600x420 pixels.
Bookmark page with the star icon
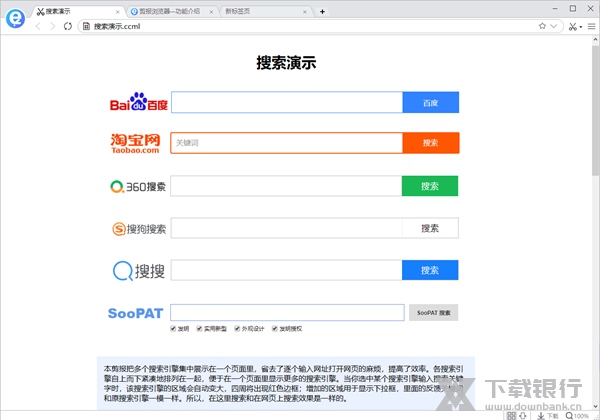click(542, 26)
